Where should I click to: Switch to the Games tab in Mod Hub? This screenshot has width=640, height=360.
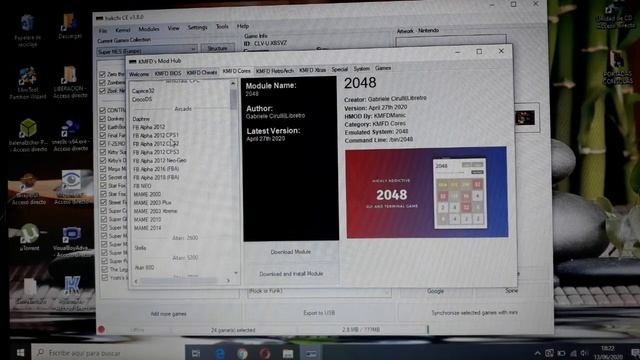383,68
